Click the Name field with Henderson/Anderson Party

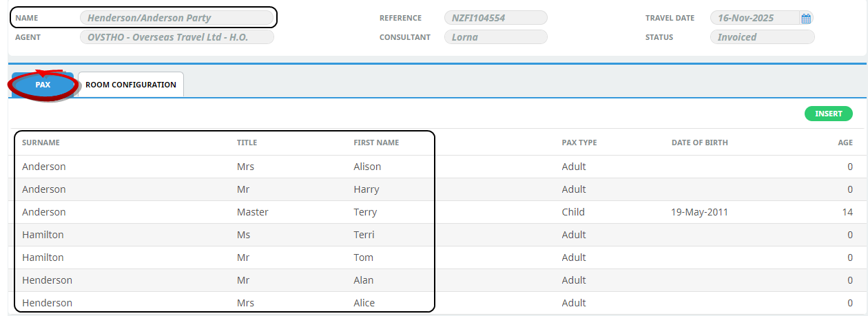(x=176, y=18)
